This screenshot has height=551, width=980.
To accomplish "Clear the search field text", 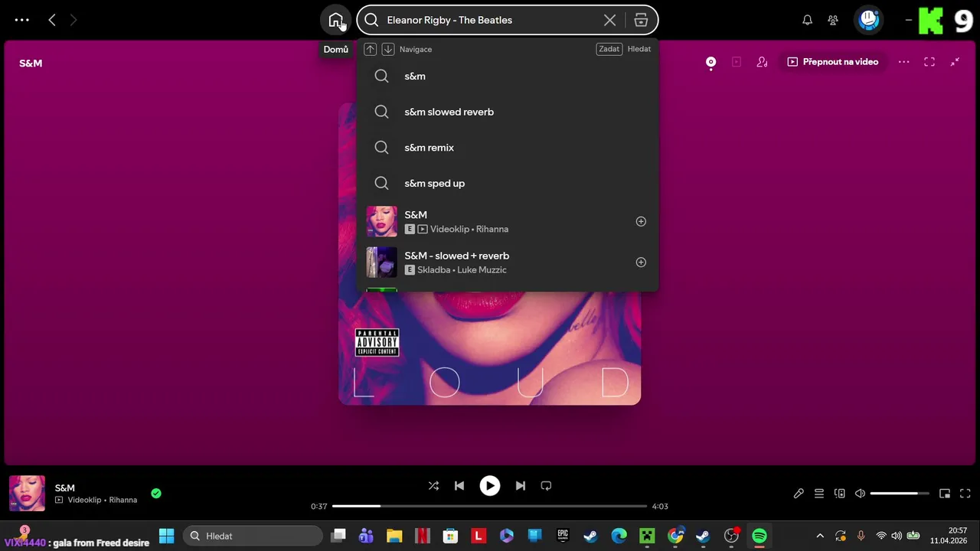I will (x=609, y=20).
